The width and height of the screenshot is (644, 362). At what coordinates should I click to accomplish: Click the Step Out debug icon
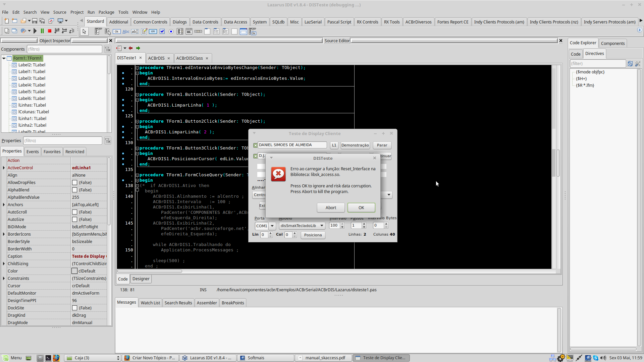(72, 31)
